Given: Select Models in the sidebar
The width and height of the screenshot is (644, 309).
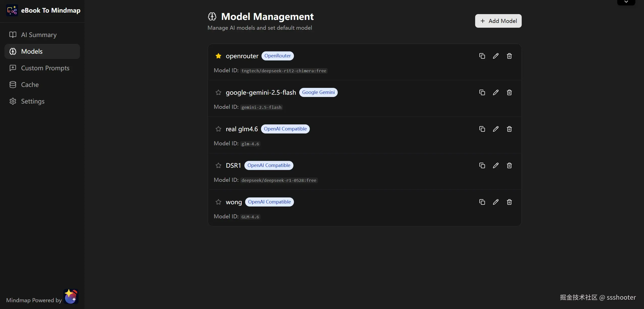Looking at the screenshot, I should pos(32,51).
